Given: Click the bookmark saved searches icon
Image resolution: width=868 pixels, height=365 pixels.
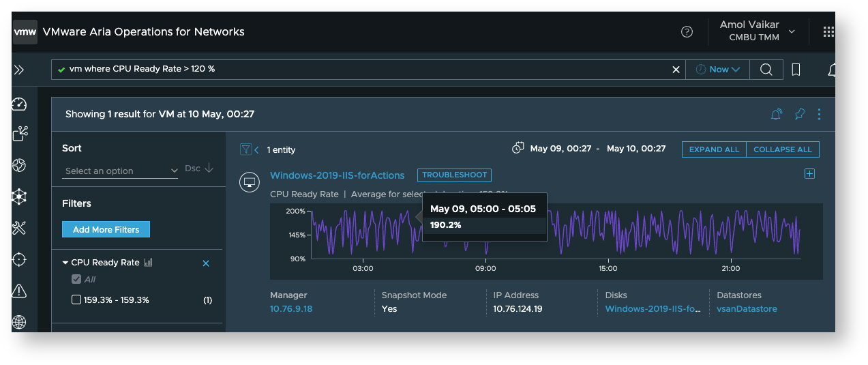Looking at the screenshot, I should (796, 70).
